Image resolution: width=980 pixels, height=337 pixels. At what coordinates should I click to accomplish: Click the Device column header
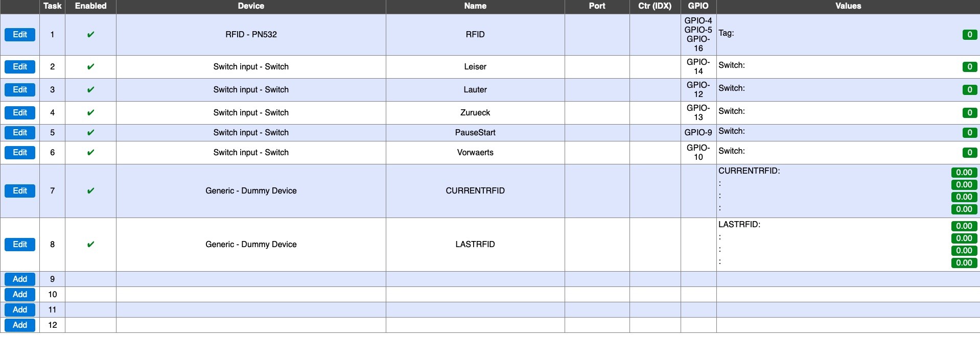(x=251, y=6)
